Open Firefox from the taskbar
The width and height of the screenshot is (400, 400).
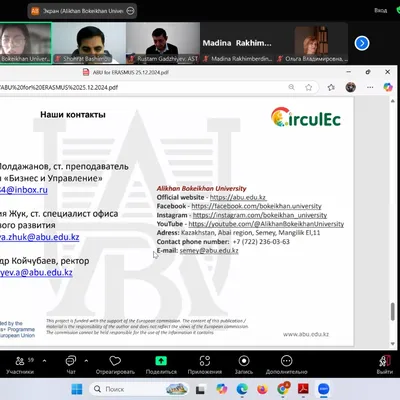coord(262,389)
